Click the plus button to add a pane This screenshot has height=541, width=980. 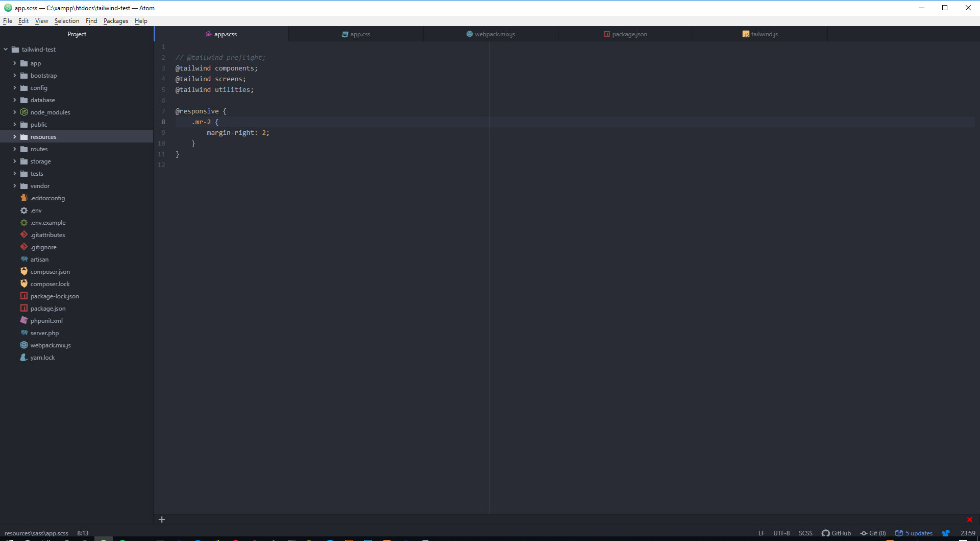coord(162,520)
